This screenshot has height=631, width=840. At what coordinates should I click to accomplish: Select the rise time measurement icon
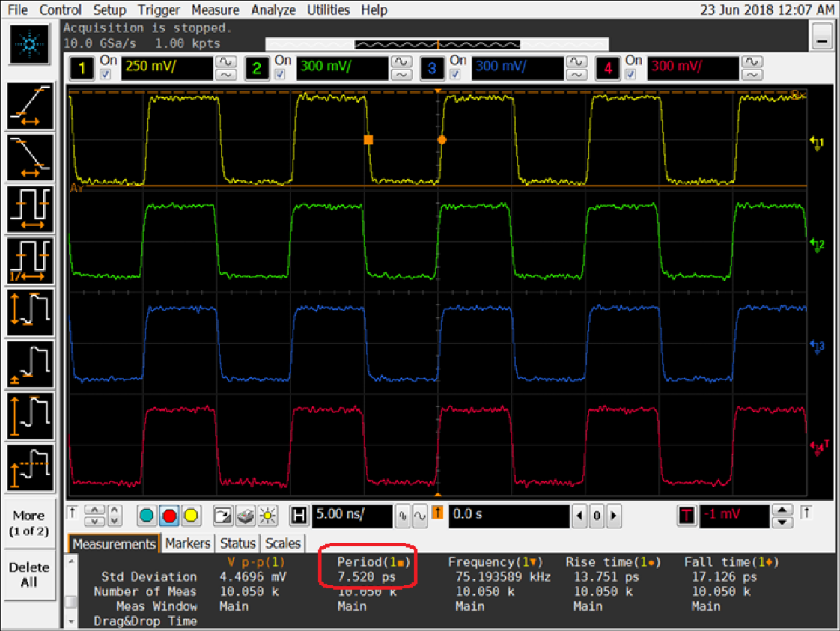[31, 108]
